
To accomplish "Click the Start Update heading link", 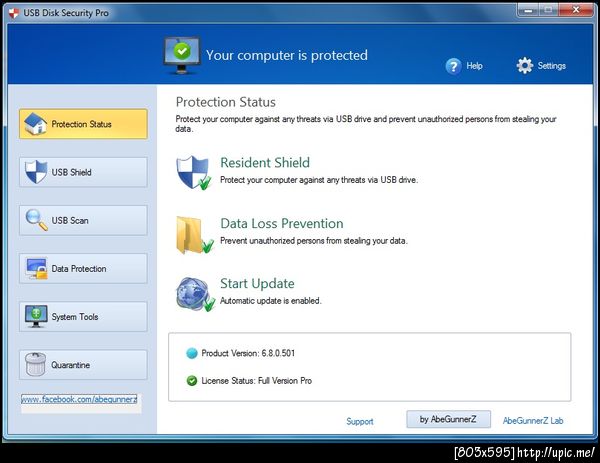I will (x=257, y=284).
